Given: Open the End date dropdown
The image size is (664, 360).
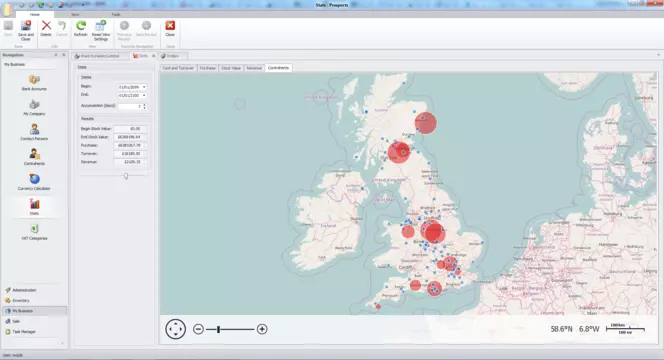Looking at the screenshot, I should click(144, 95).
